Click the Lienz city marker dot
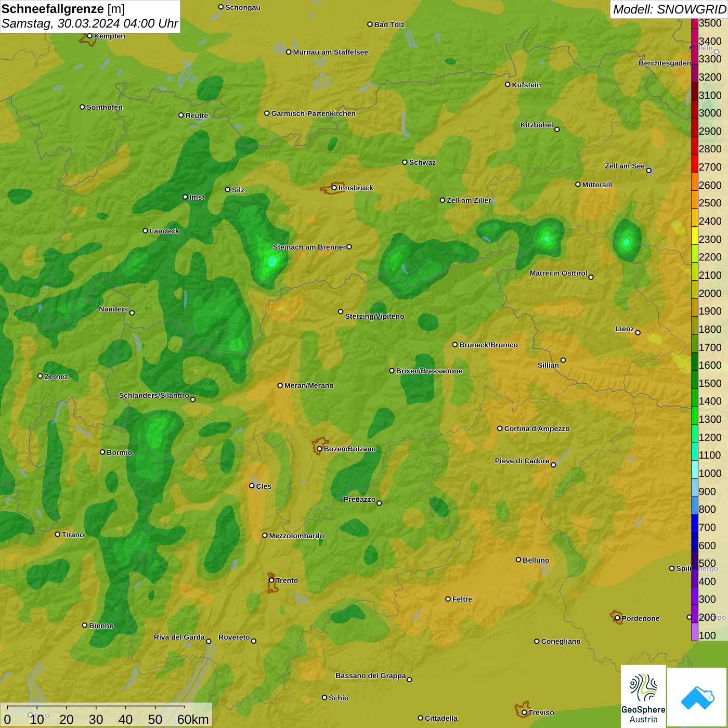728x728 pixels. (x=638, y=332)
